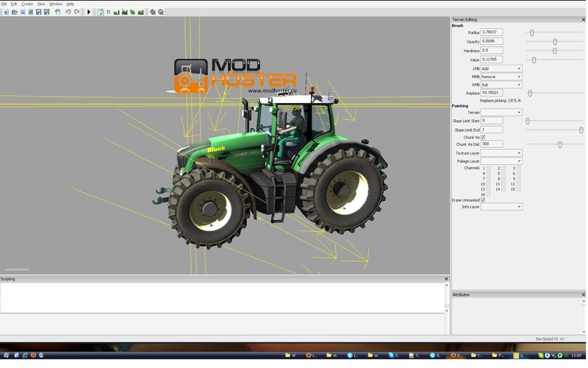Select the second green terrain paint icon
Viewport: 588px width, 368px height.
124,13
